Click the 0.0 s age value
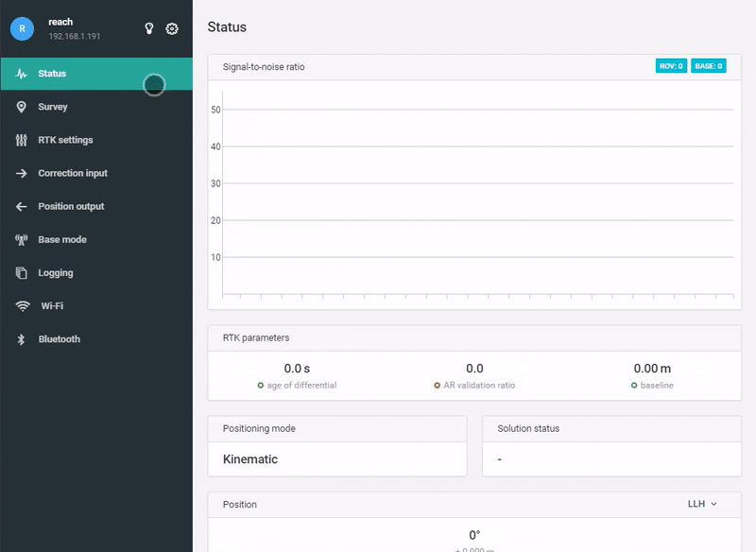The width and height of the screenshot is (756, 552). 297,369
